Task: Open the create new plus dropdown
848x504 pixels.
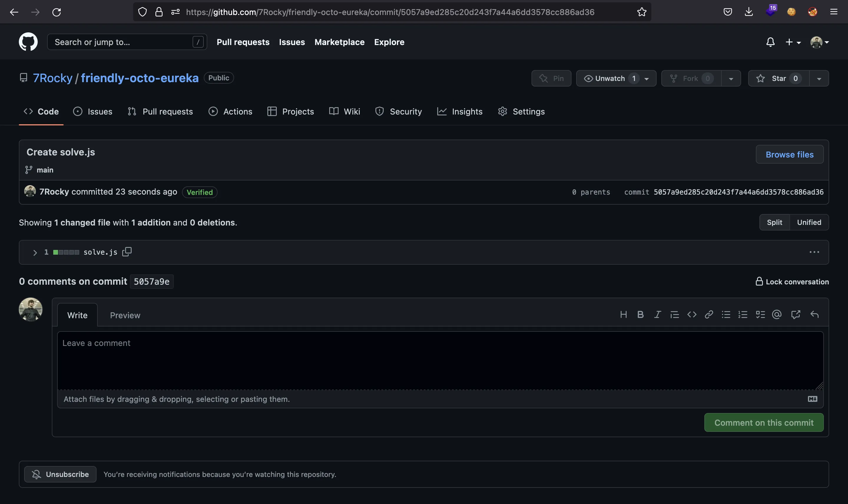Action: (x=793, y=42)
